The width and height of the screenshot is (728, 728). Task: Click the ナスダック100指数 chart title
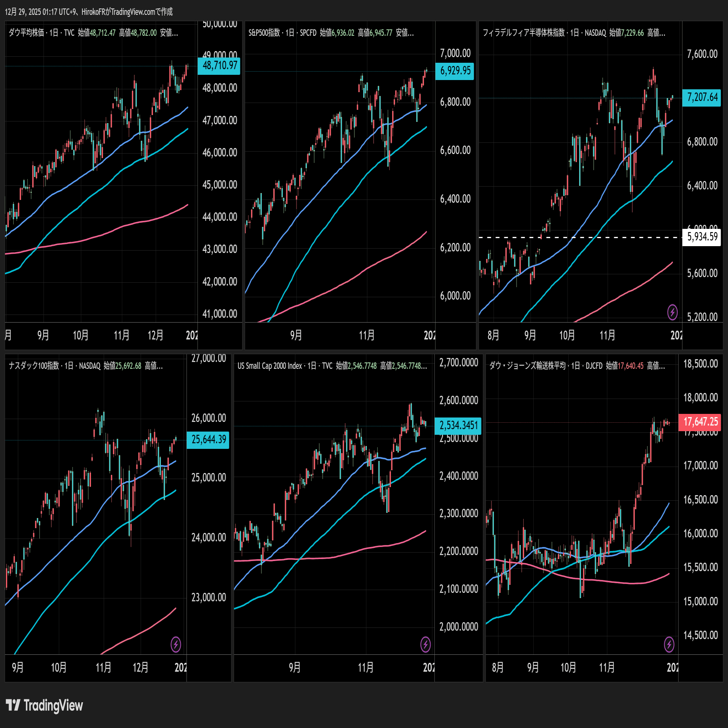pyautogui.click(x=34, y=366)
